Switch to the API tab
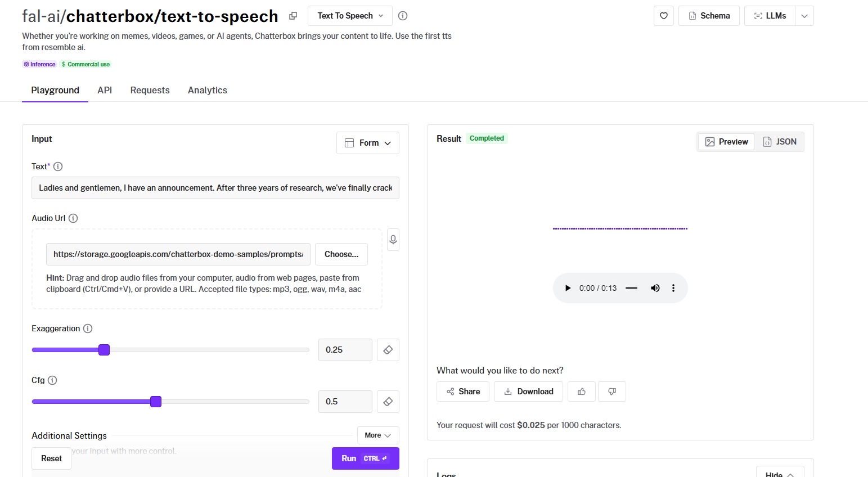 click(x=105, y=90)
